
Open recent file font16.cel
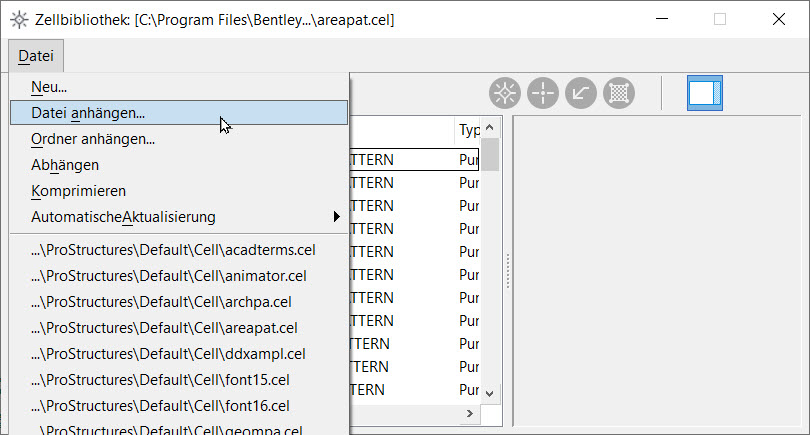[x=160, y=405]
